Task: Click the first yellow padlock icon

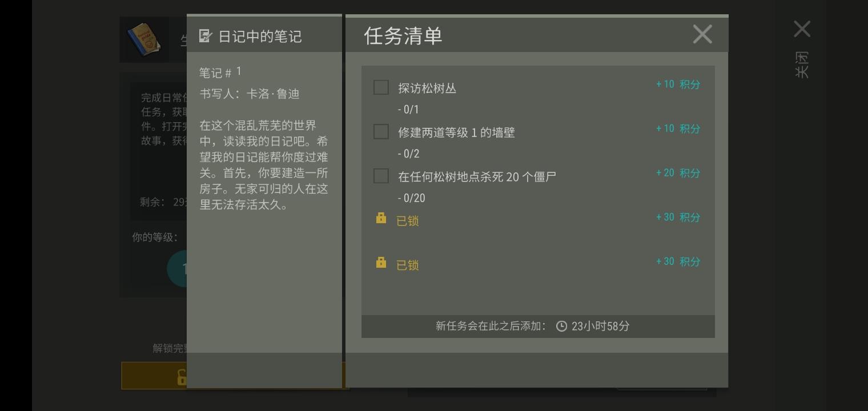Action: 381,218
